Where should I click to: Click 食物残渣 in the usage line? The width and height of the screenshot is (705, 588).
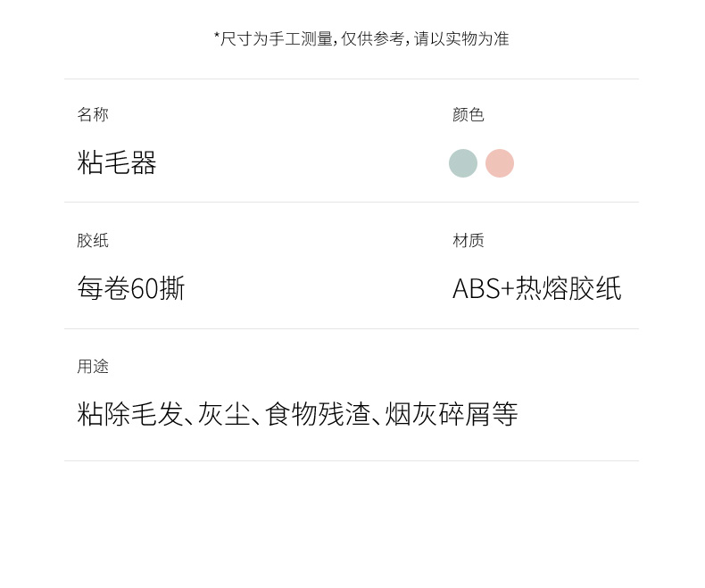tap(318, 414)
